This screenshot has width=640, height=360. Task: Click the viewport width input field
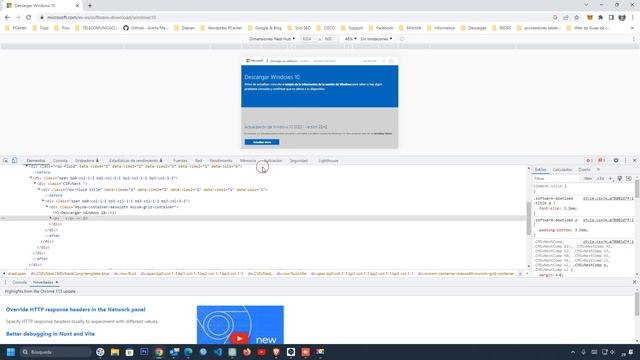point(309,39)
